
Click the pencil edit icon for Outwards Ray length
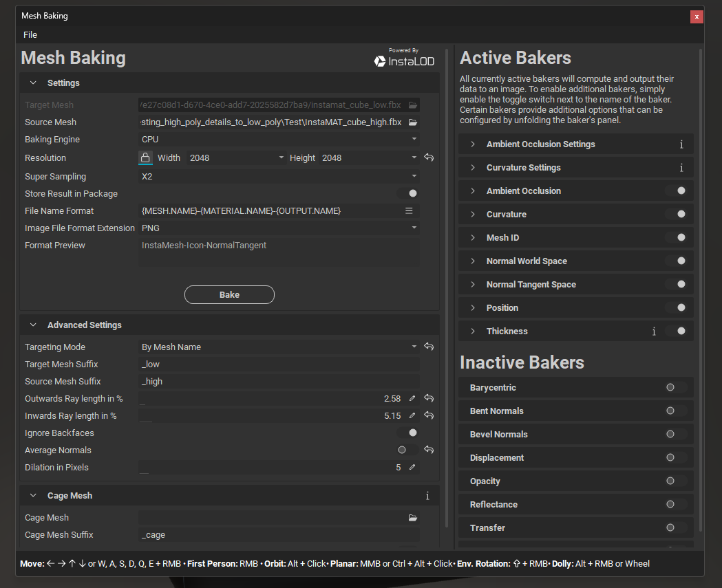point(412,398)
